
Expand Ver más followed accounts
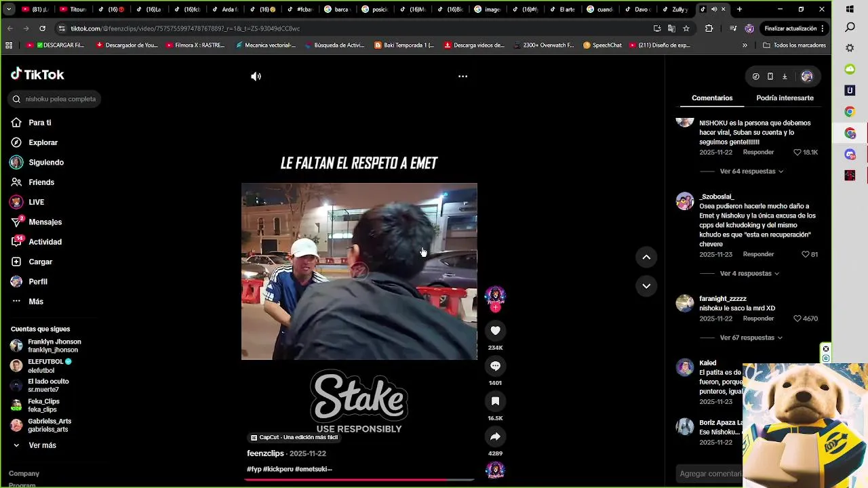[42, 445]
